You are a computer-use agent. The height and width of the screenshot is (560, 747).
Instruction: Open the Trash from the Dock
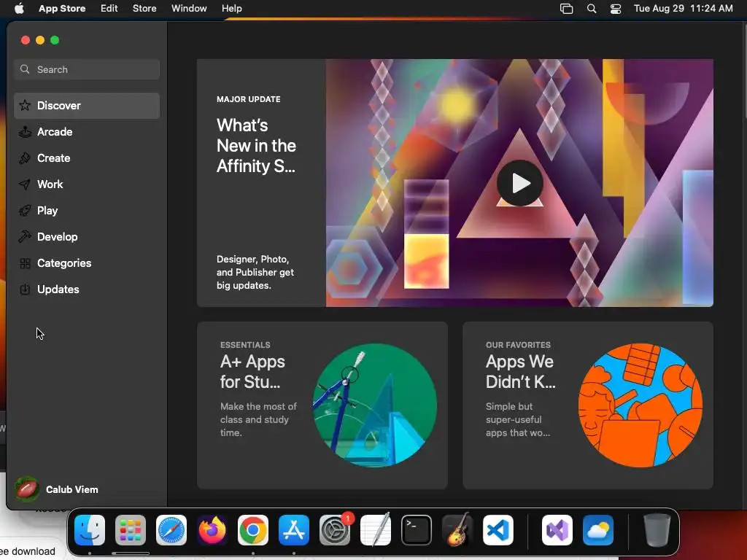[x=657, y=530]
